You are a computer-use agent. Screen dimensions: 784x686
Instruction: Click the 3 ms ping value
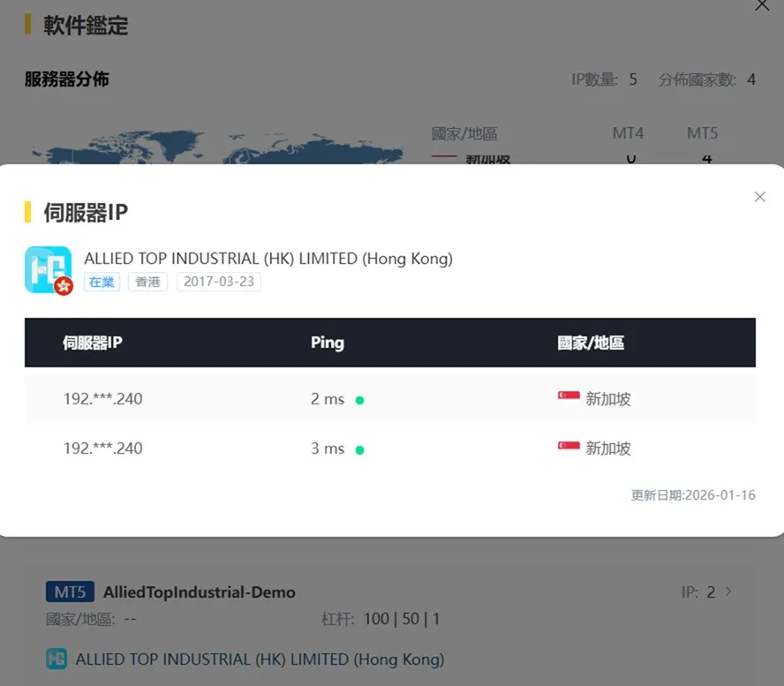click(x=328, y=448)
